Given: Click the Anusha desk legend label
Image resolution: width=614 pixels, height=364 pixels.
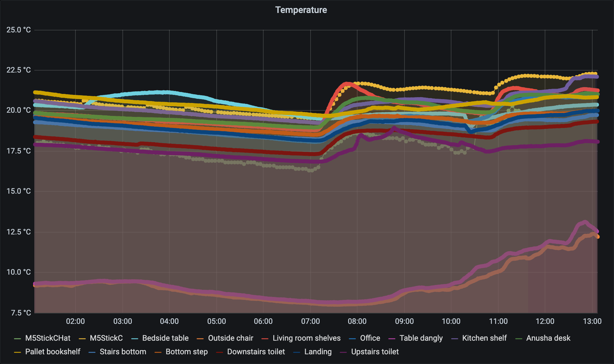Looking at the screenshot, I should coord(548,338).
